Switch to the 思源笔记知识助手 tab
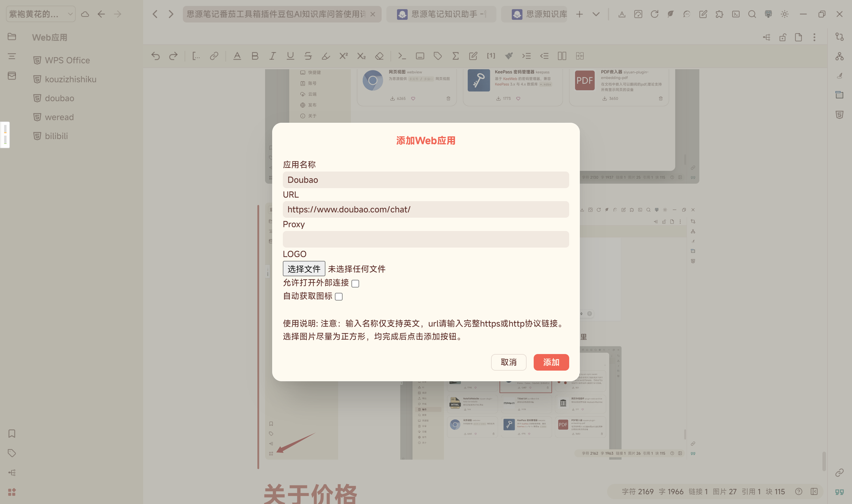Screen dimensions: 852x504 point(441,14)
